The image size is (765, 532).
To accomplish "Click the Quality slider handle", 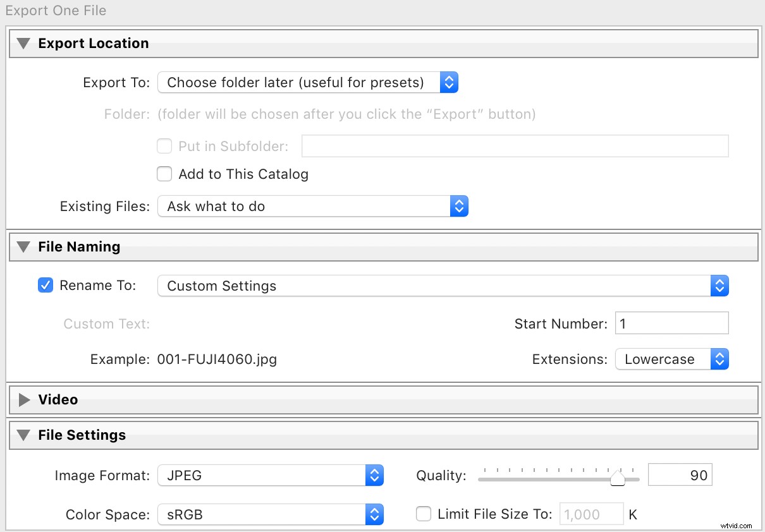I will [x=617, y=480].
